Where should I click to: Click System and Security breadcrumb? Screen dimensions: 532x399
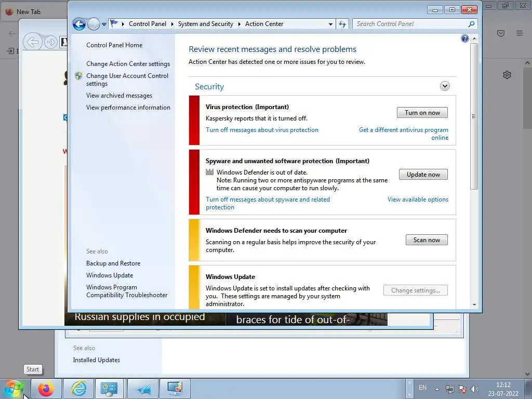coord(206,24)
